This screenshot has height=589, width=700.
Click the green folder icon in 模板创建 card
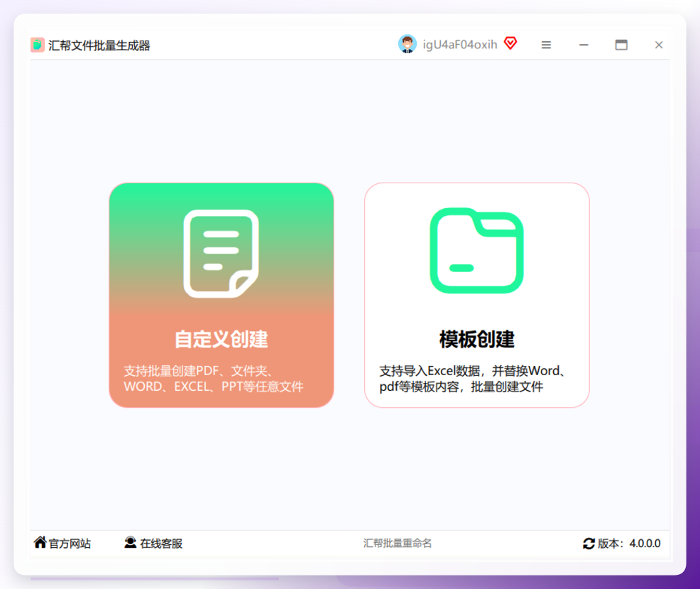coord(477,251)
